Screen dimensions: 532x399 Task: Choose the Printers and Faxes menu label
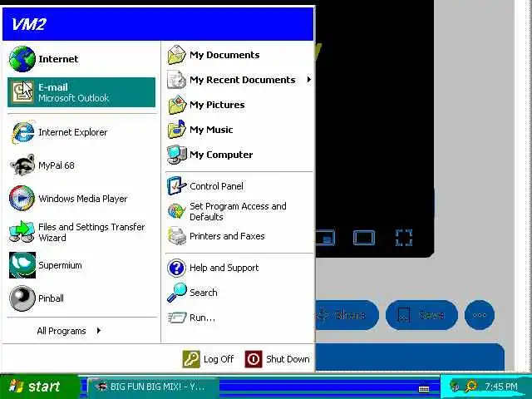pos(227,236)
